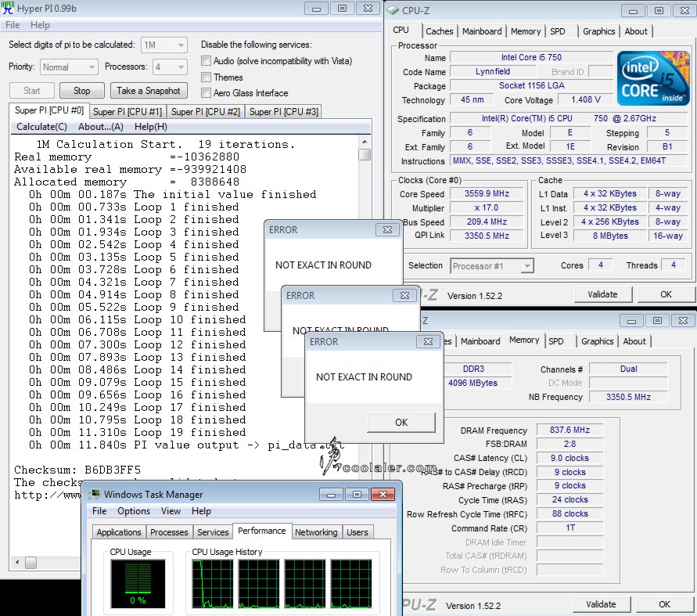Close the lower CPU-Z Memory window
697x616 pixels.
click(x=683, y=321)
